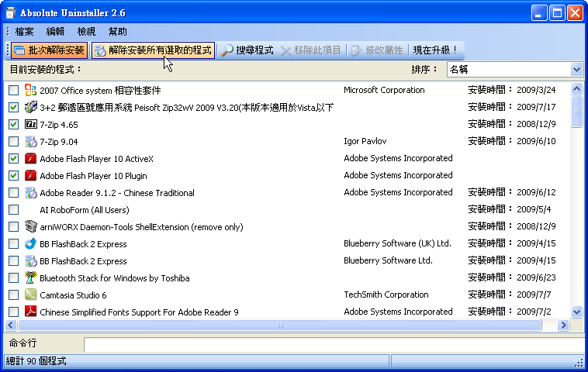Click the 2007 Office system icon
Image resolution: width=588 pixels, height=372 pixels.
(x=31, y=90)
